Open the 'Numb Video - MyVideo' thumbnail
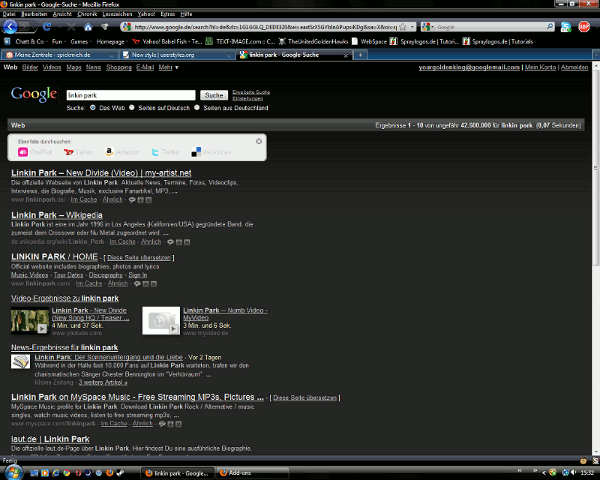600x480 pixels. (161, 321)
